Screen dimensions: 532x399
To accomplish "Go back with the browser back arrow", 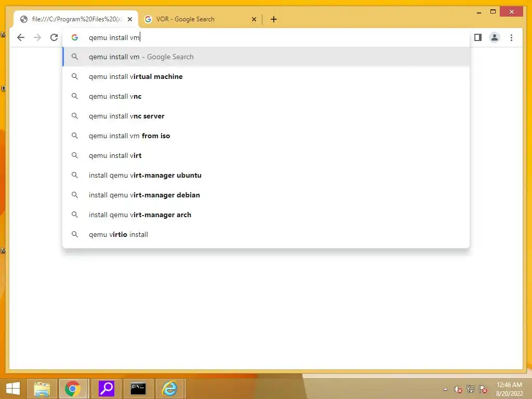I will pos(21,37).
